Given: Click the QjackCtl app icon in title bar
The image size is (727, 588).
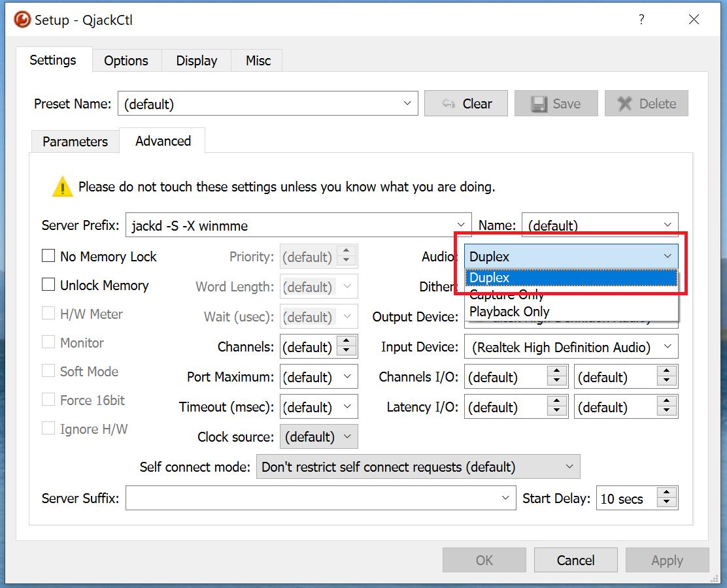Looking at the screenshot, I should [x=22, y=20].
